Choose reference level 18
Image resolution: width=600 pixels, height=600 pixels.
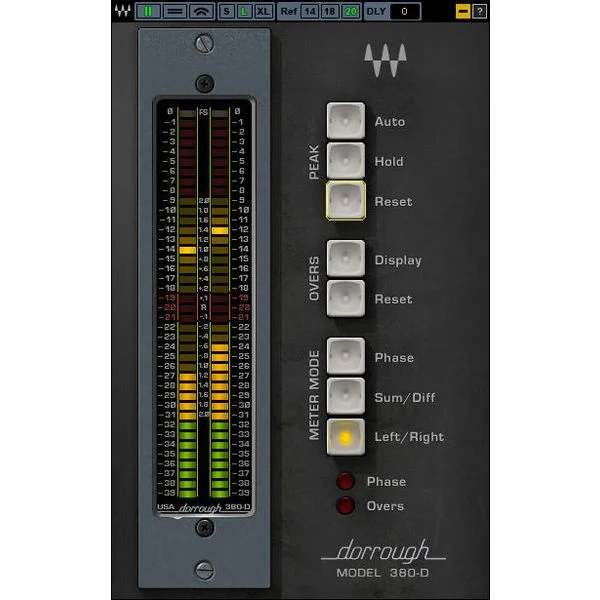(330, 11)
